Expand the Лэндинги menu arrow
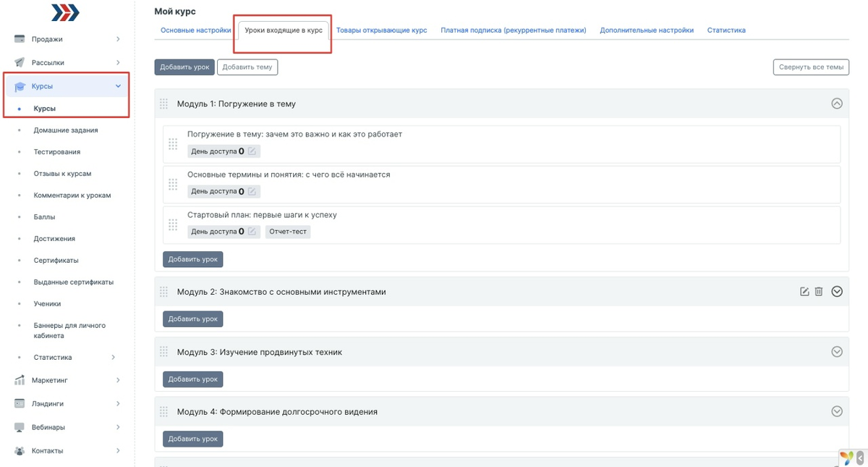The width and height of the screenshot is (868, 467). click(x=118, y=403)
